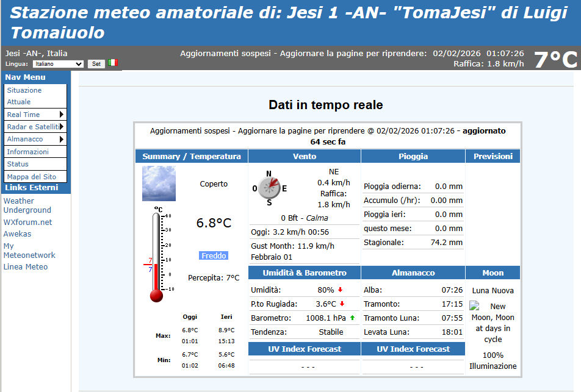Click the wind direction compass icon
The height and width of the screenshot is (392, 581).
click(x=269, y=187)
